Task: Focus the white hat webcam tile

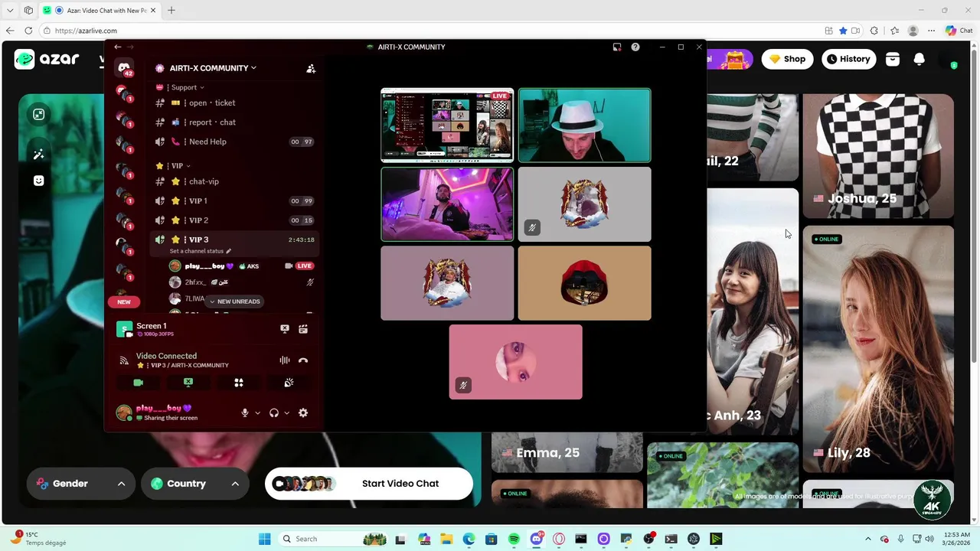Action: pos(585,126)
